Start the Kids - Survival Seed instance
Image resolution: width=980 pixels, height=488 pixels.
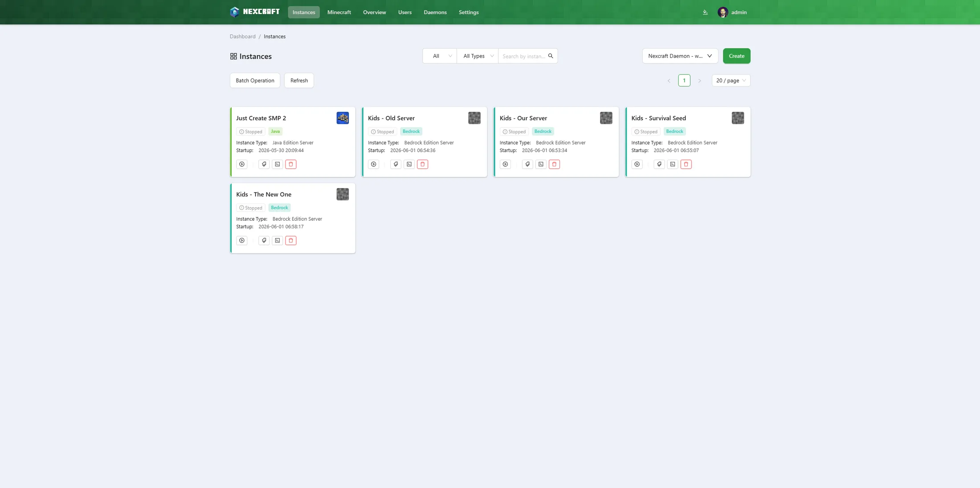point(637,164)
